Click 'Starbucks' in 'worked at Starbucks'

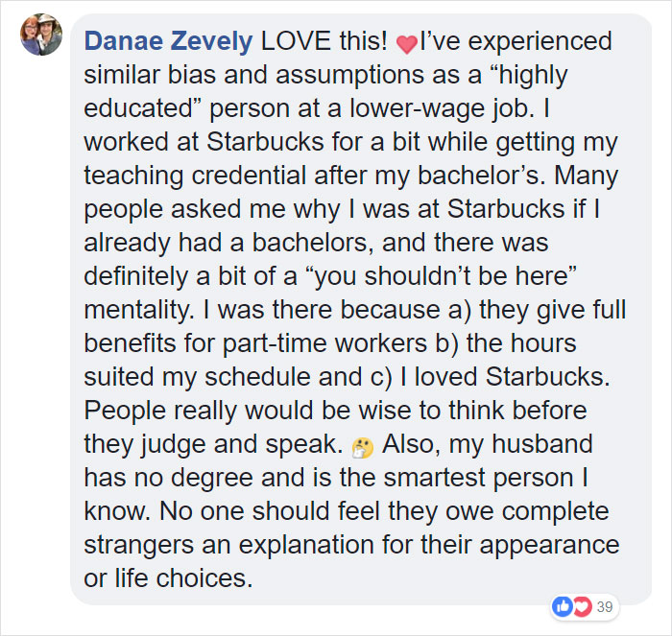[x=265, y=142]
